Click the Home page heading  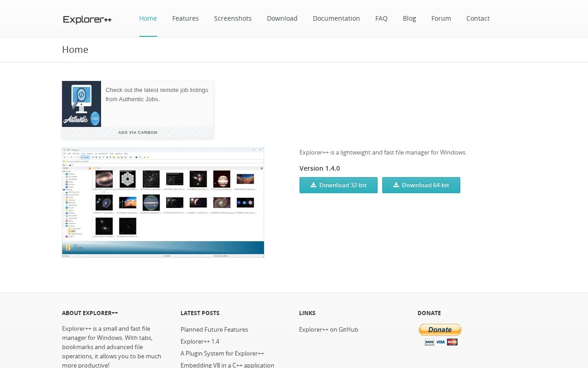pyautogui.click(x=75, y=50)
